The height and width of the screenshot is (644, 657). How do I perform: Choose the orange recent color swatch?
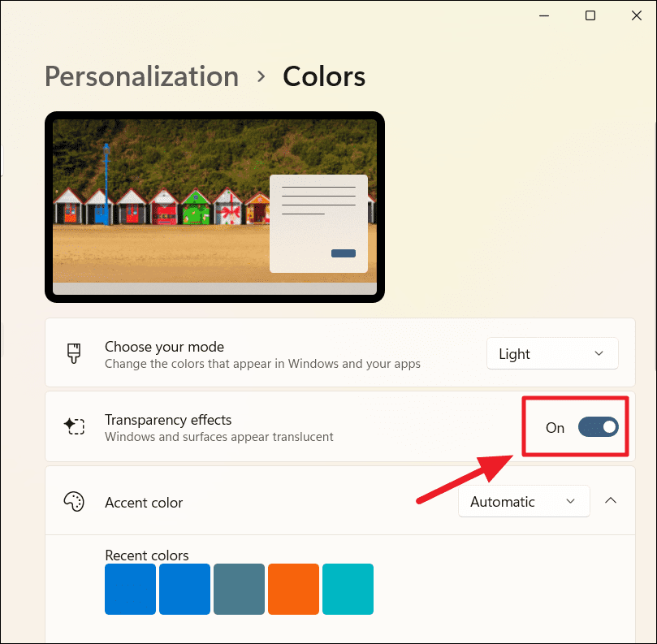point(293,589)
